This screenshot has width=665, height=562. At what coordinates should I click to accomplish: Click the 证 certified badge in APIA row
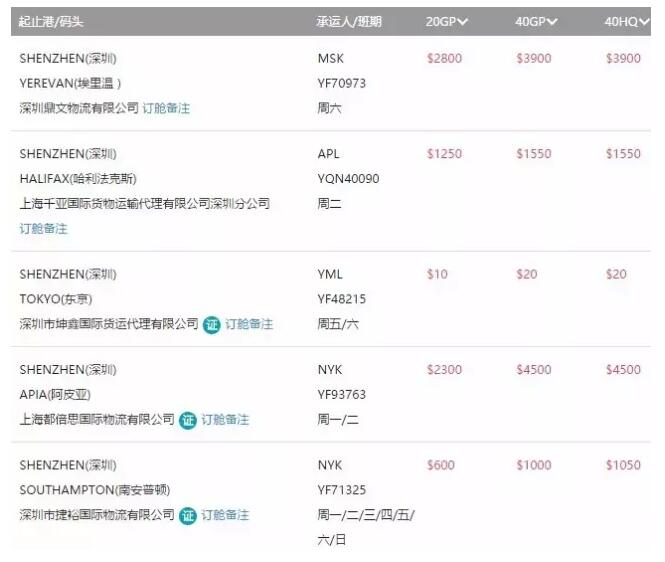188,420
